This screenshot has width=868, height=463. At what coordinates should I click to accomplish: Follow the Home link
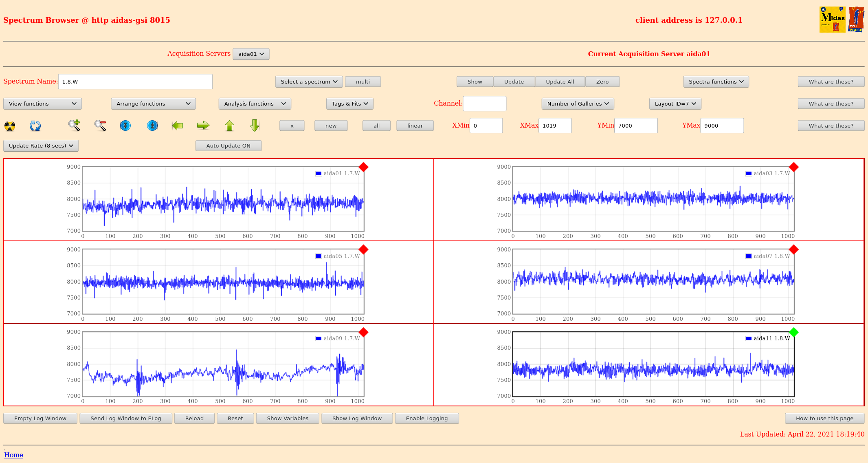click(13, 455)
